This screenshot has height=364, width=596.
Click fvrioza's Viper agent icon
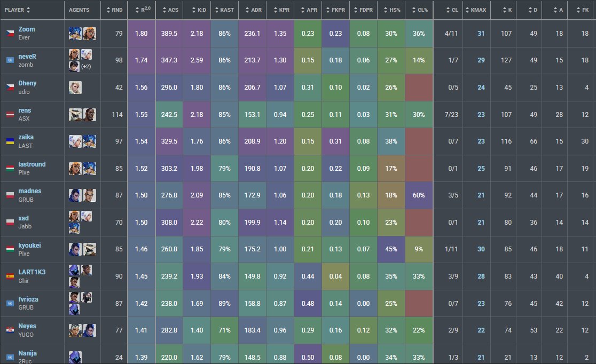pos(87,297)
